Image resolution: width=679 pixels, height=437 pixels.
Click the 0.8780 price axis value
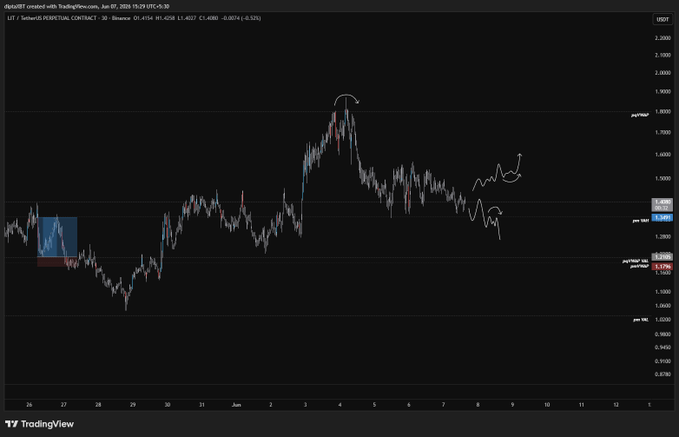(x=663, y=374)
